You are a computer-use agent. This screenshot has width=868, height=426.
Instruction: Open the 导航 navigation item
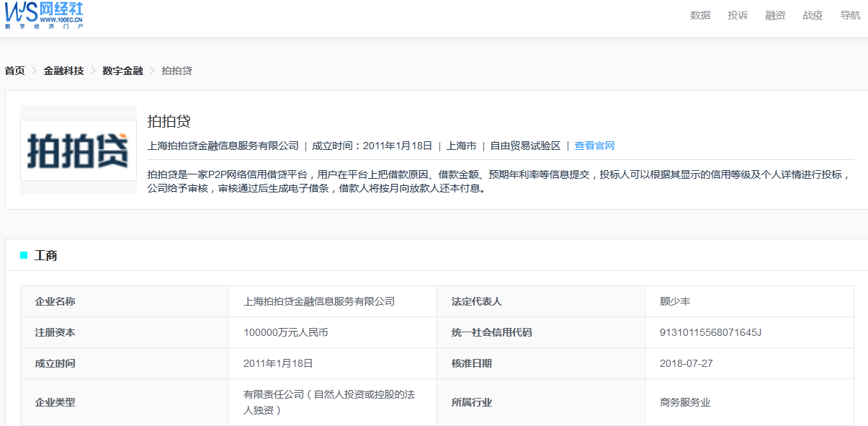click(x=850, y=14)
